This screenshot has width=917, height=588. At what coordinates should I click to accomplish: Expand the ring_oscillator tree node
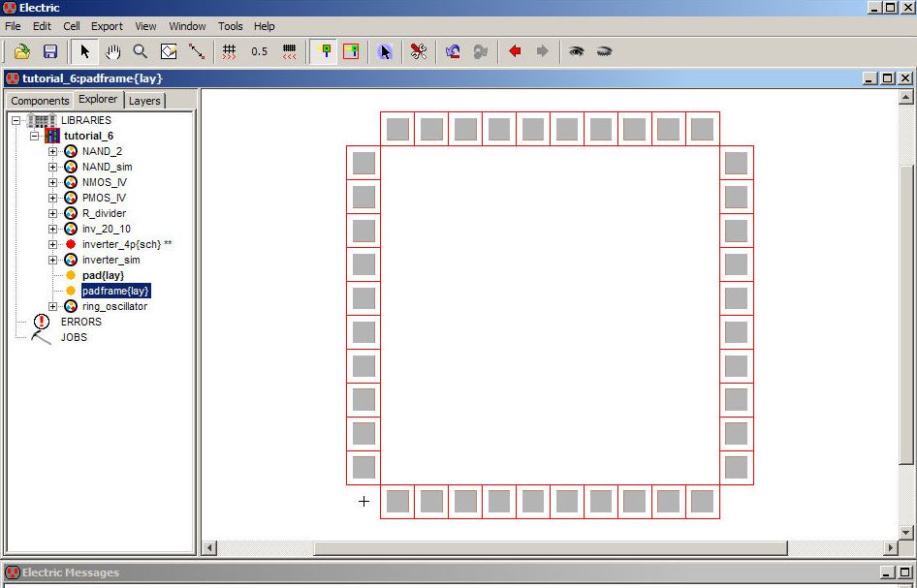coord(52,306)
